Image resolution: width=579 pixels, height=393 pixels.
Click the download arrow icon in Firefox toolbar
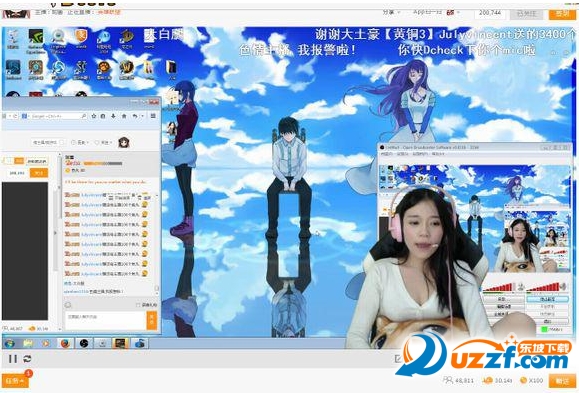113,116
